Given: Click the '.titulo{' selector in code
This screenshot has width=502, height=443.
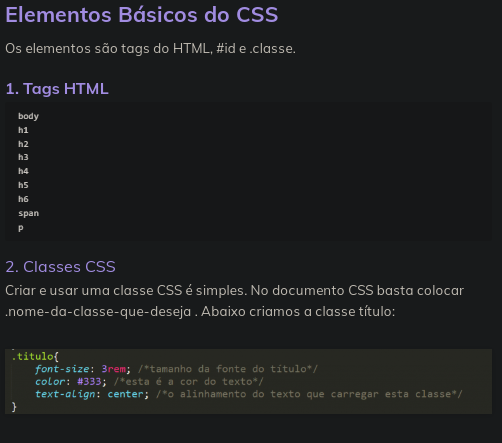Looking at the screenshot, I should coord(35,356).
